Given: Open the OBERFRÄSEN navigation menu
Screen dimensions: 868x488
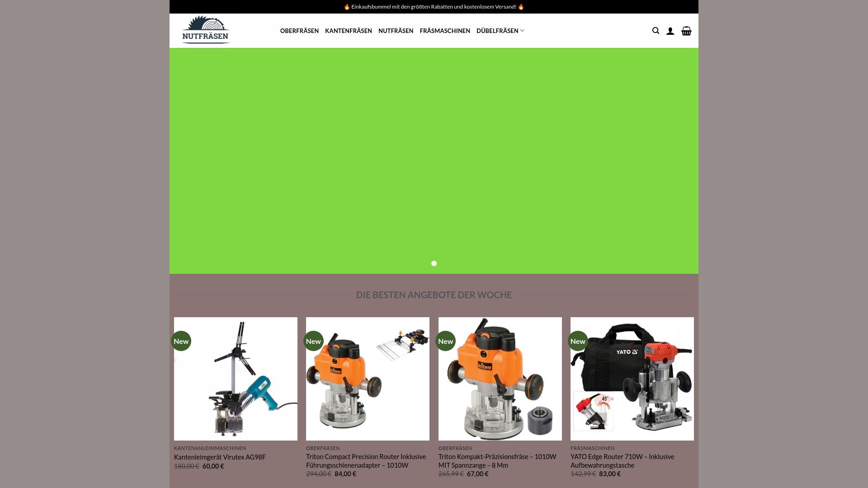Looking at the screenshot, I should 299,31.
